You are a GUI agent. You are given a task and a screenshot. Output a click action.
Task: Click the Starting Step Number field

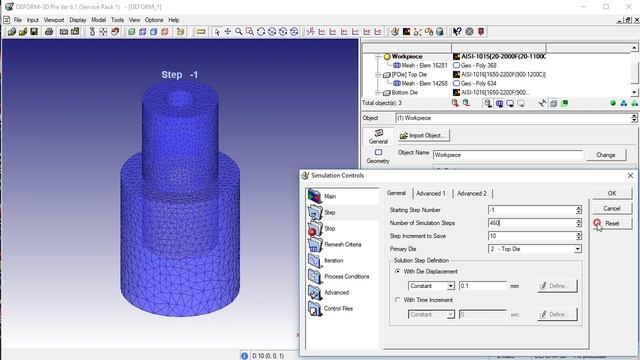point(532,210)
